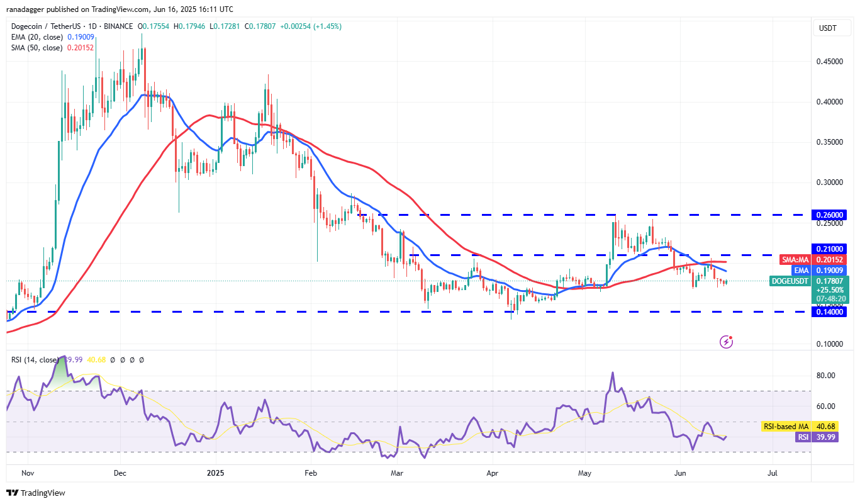The image size is (860, 504).
Task: Click the Nov marker on time axis
Action: 28,471
